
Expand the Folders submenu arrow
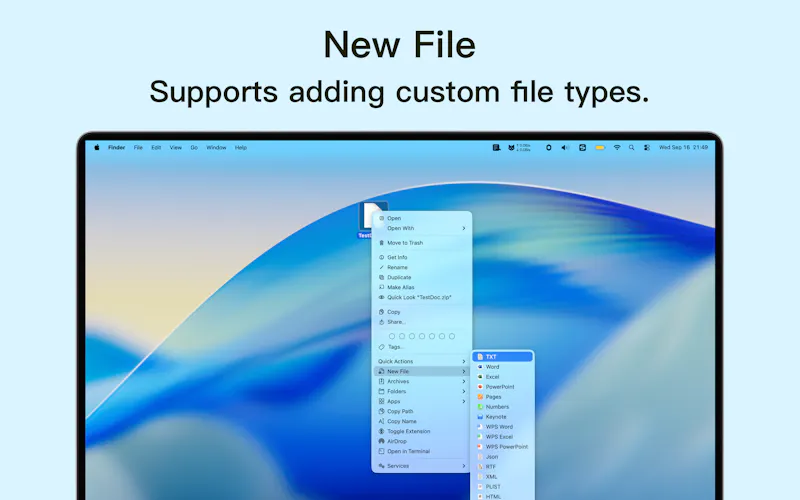click(464, 391)
